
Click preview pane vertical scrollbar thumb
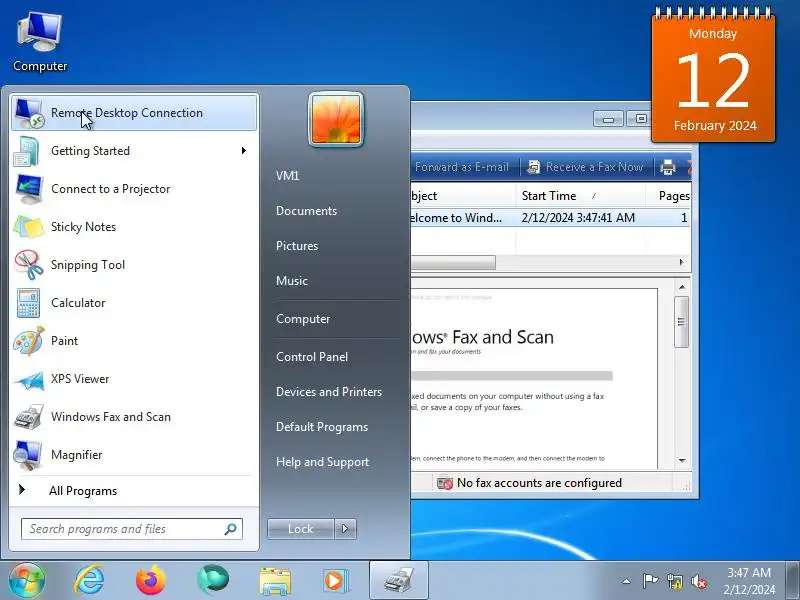point(681,321)
